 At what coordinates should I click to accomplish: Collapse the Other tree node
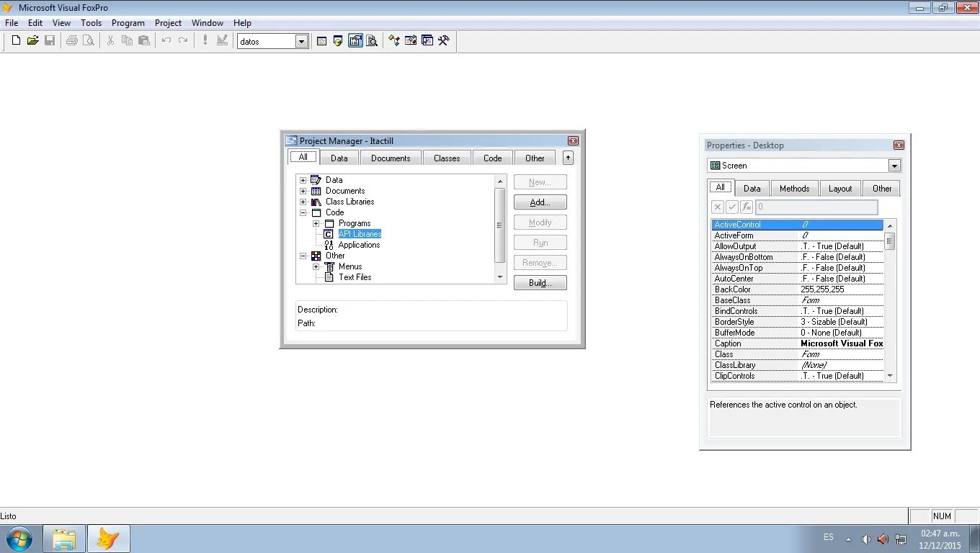click(303, 256)
